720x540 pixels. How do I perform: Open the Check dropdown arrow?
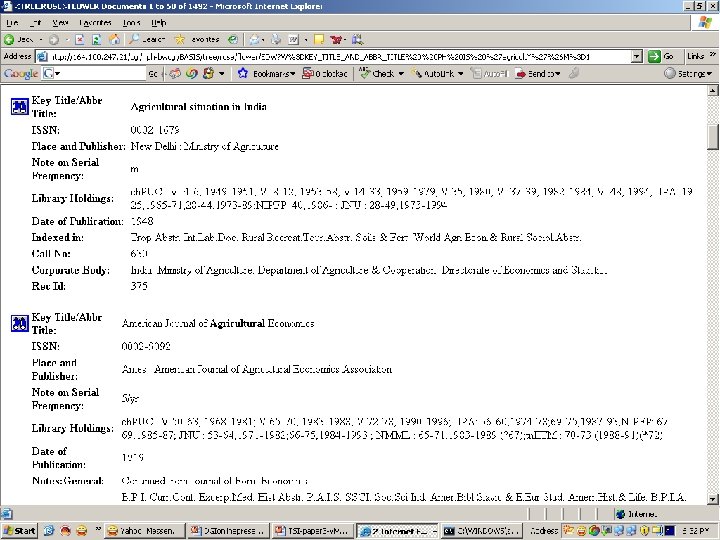coord(401,73)
